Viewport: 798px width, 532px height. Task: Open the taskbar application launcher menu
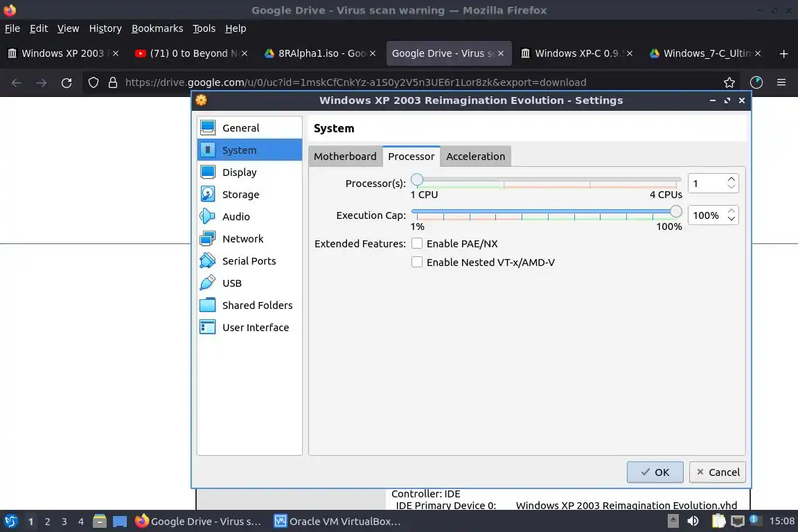click(x=10, y=521)
